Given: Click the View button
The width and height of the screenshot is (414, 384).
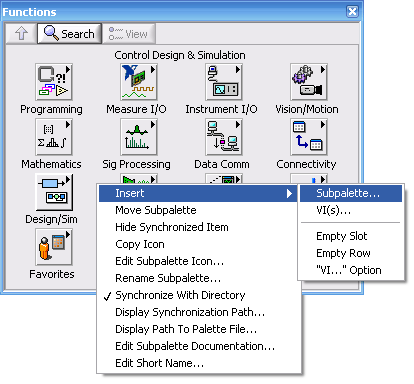Looking at the screenshot, I should [129, 33].
